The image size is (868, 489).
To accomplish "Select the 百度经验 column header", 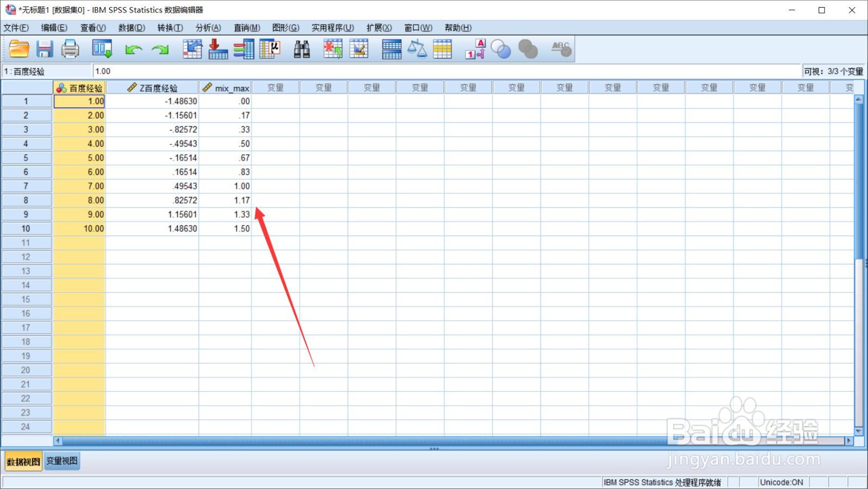I will tap(79, 87).
